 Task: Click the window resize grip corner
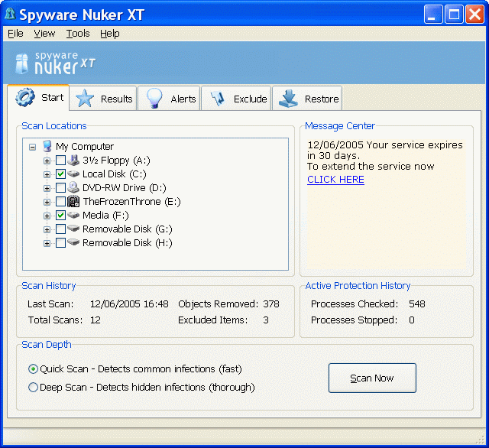click(x=481, y=440)
